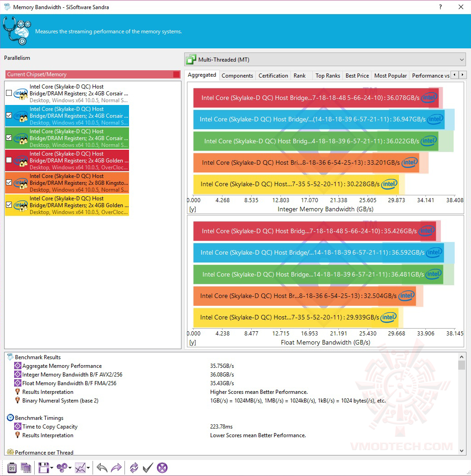Click the Time to Copy Capacity icon
The height and width of the screenshot is (476, 471).
[18, 427]
